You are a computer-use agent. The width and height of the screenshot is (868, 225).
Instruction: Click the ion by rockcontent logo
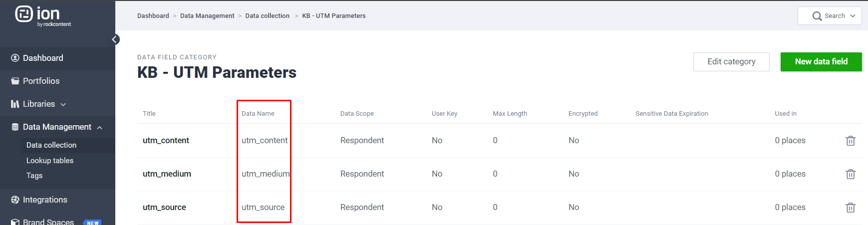[43, 16]
